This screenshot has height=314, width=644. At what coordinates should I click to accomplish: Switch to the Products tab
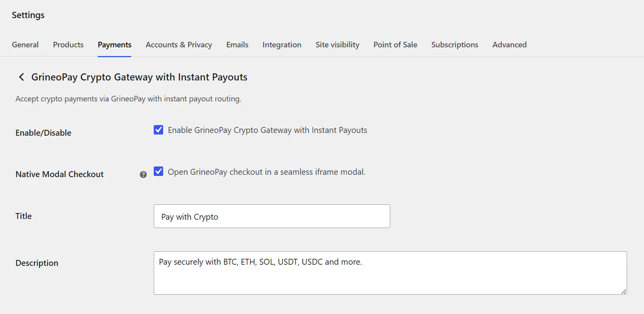pyautogui.click(x=68, y=45)
